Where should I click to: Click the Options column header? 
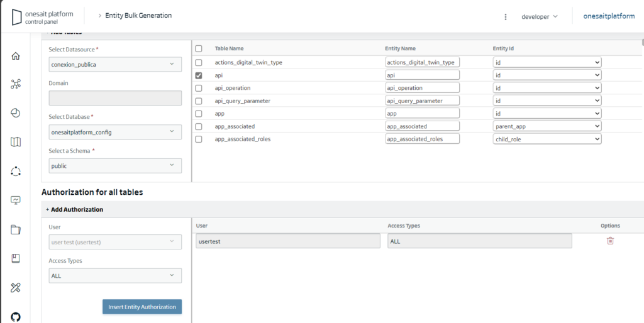pyautogui.click(x=610, y=226)
